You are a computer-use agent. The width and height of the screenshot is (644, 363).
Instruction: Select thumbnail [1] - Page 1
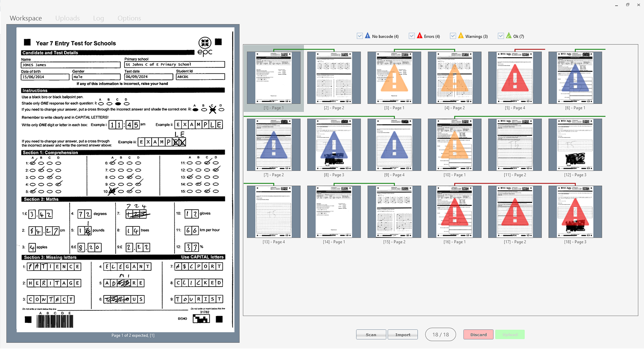(x=274, y=78)
